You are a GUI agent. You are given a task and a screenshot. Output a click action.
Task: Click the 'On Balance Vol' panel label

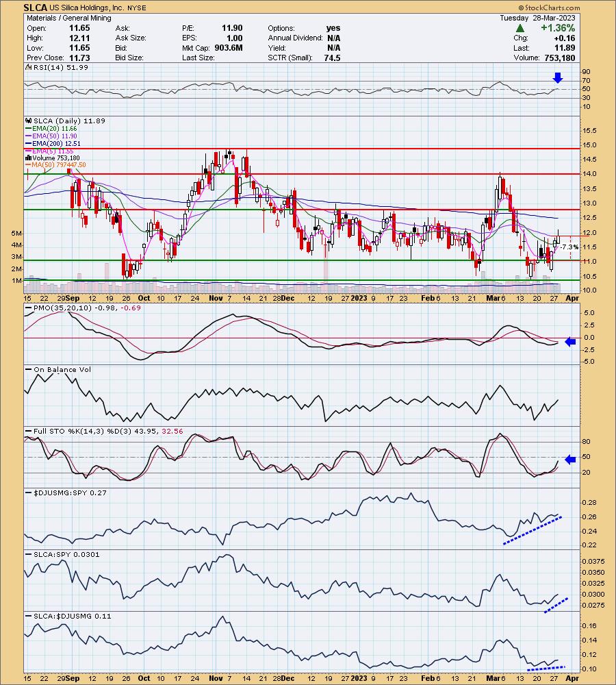coord(62,370)
